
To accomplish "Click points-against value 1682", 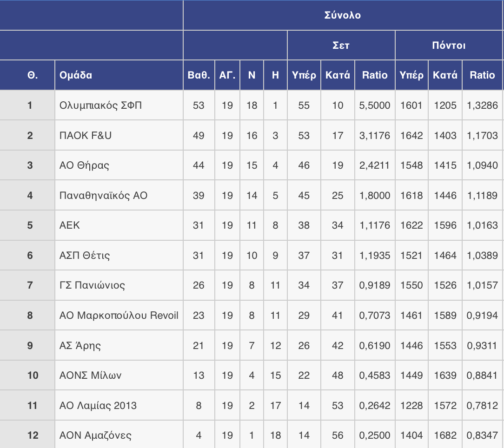I will click(445, 435).
